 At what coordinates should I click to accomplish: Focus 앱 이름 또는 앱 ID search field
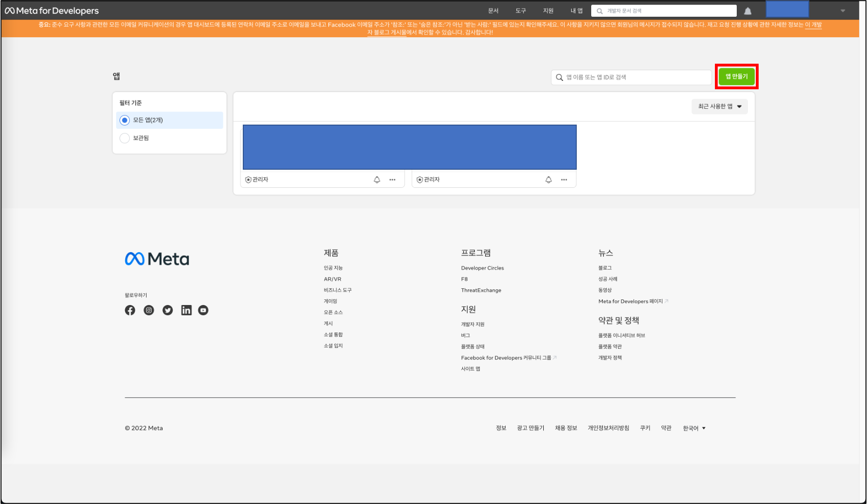pyautogui.click(x=631, y=77)
